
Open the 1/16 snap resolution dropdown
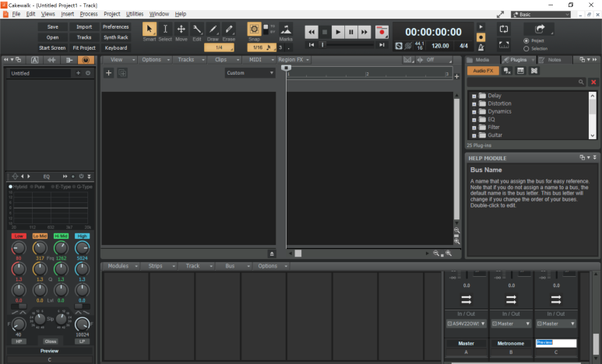[x=261, y=47]
